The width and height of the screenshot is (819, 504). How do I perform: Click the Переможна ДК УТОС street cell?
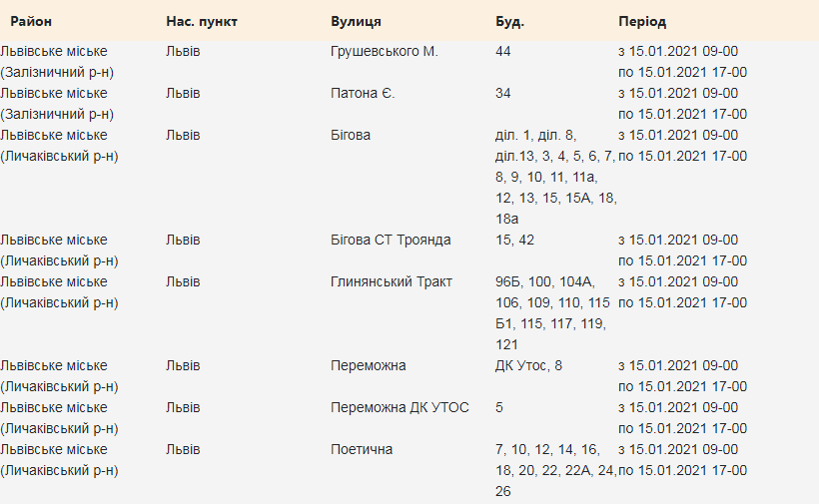(x=400, y=407)
